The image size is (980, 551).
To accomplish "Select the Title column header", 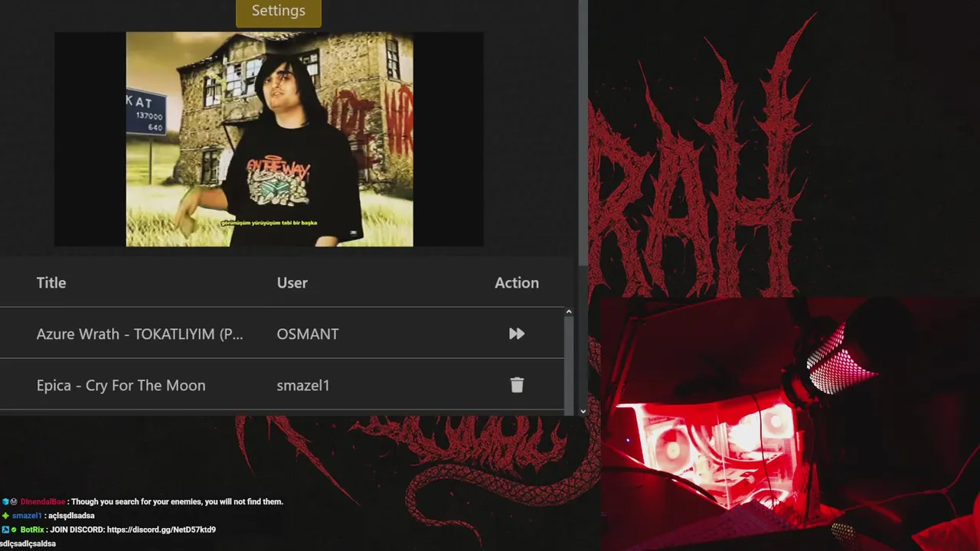I will pyautogui.click(x=51, y=282).
